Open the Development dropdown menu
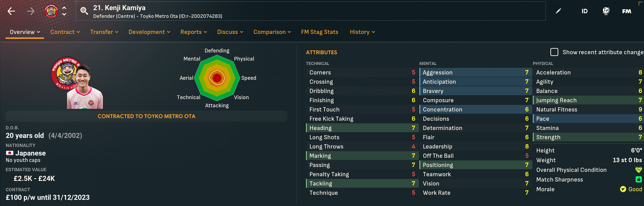This screenshot has height=206, width=644. [x=149, y=32]
